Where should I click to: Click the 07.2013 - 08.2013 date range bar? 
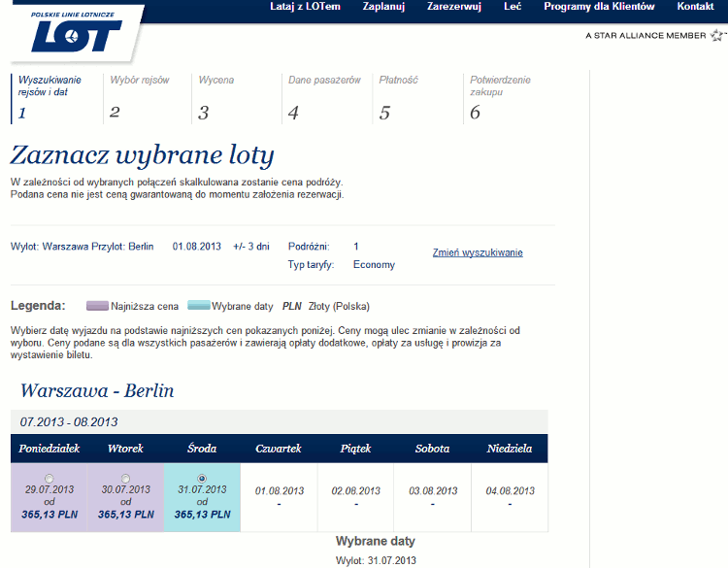279,422
